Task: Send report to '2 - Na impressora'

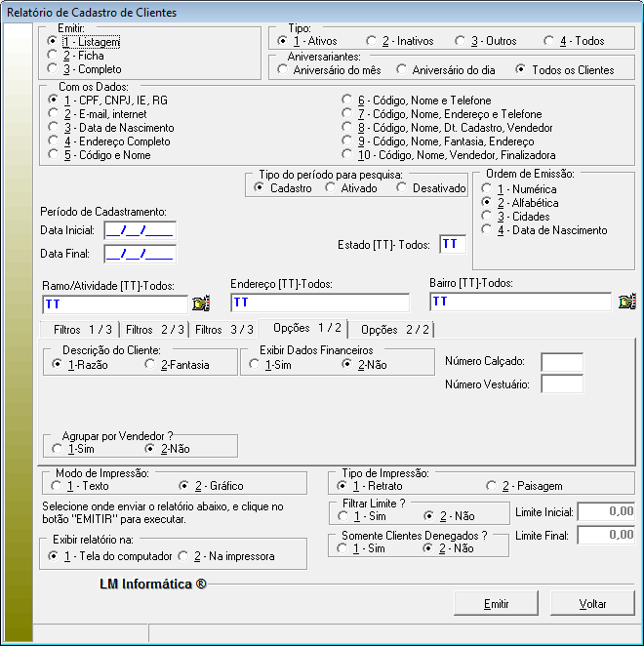Action: click(183, 556)
